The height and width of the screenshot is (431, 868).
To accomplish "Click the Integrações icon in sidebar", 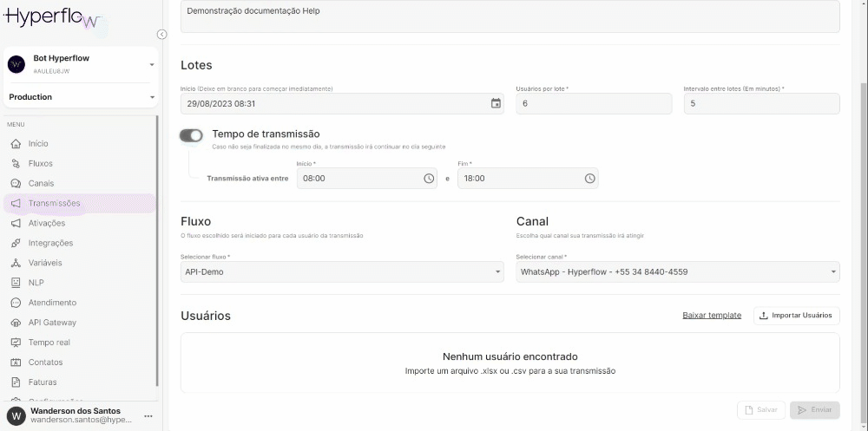I will [16, 244].
